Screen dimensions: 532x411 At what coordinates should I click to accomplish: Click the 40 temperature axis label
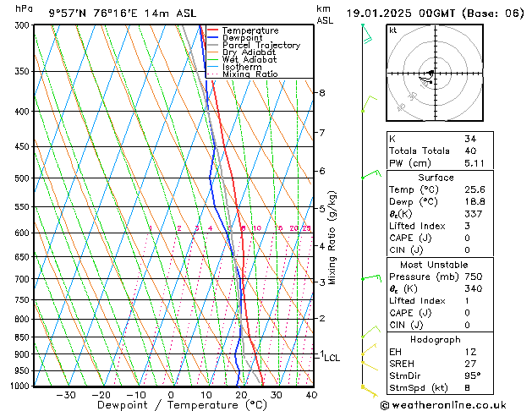tap(311, 395)
